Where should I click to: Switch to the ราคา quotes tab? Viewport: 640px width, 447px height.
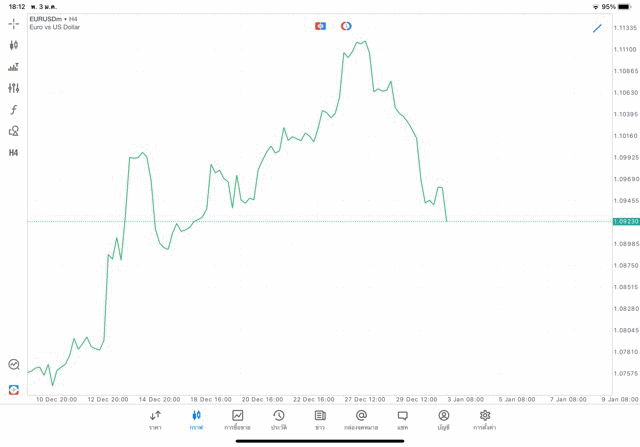tap(155, 419)
